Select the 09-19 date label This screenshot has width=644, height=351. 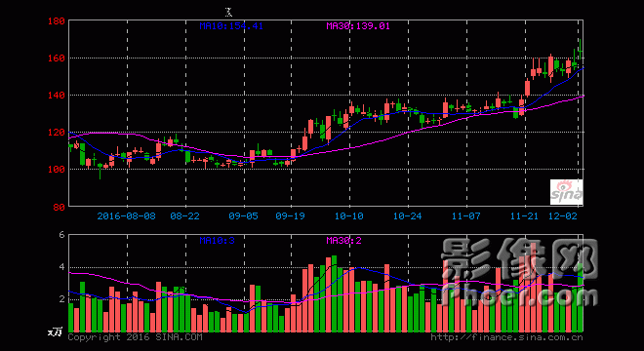[x=291, y=216]
